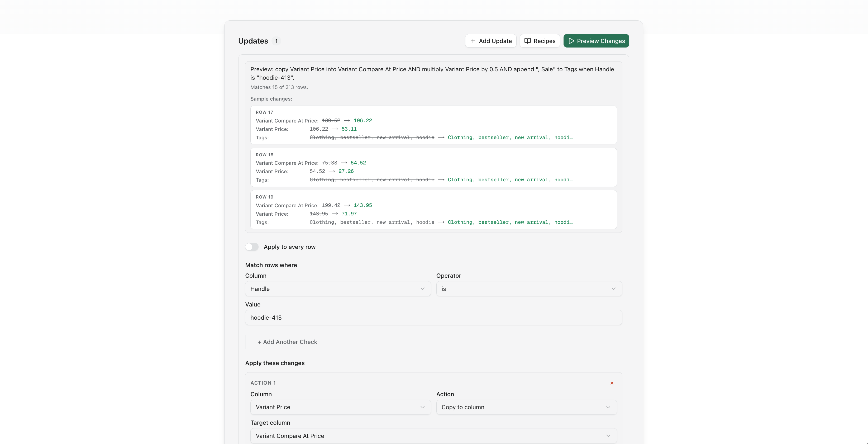The width and height of the screenshot is (868, 444).
Task: Click Add Another Check
Action: 287,342
